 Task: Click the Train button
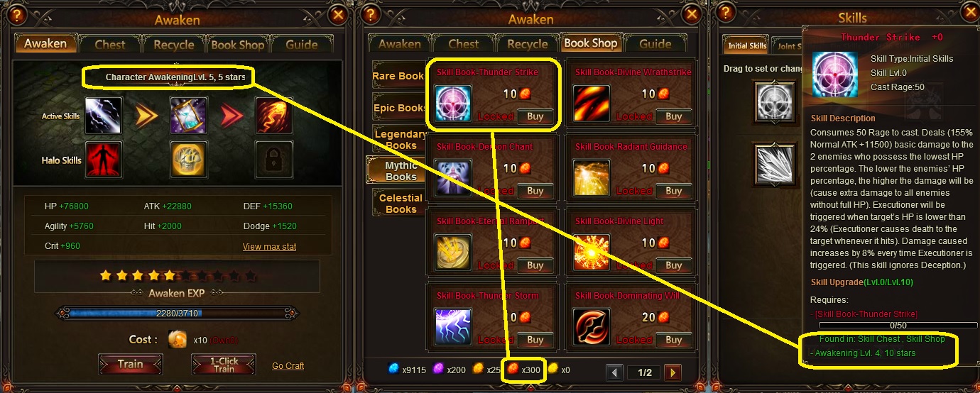tap(130, 365)
